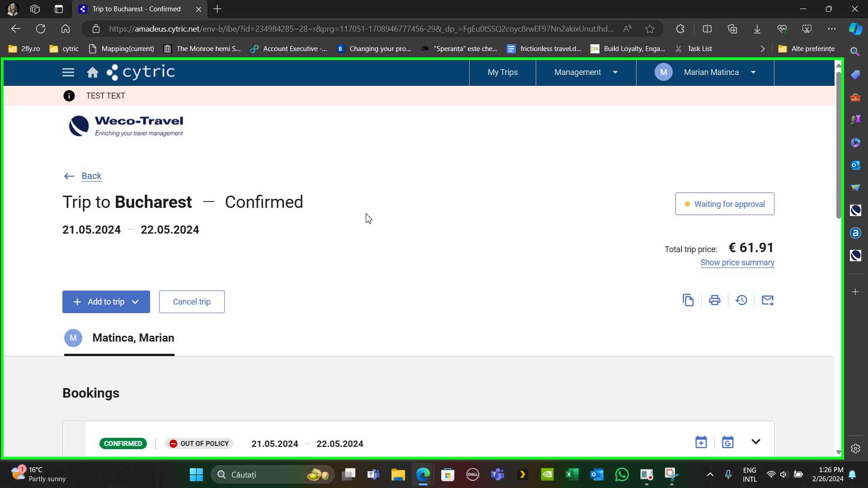The image size is (868, 488).
Task: Open My Trips
Action: click(x=503, y=72)
